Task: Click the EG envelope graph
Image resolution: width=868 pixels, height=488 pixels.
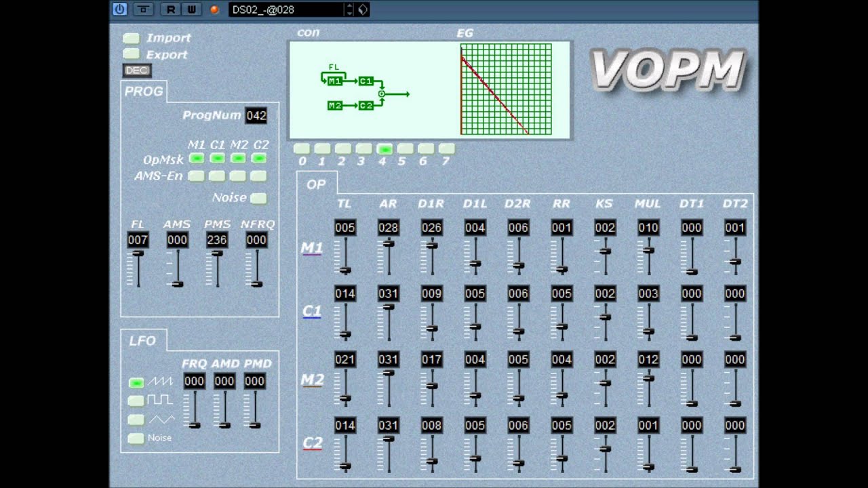Action: [x=506, y=89]
